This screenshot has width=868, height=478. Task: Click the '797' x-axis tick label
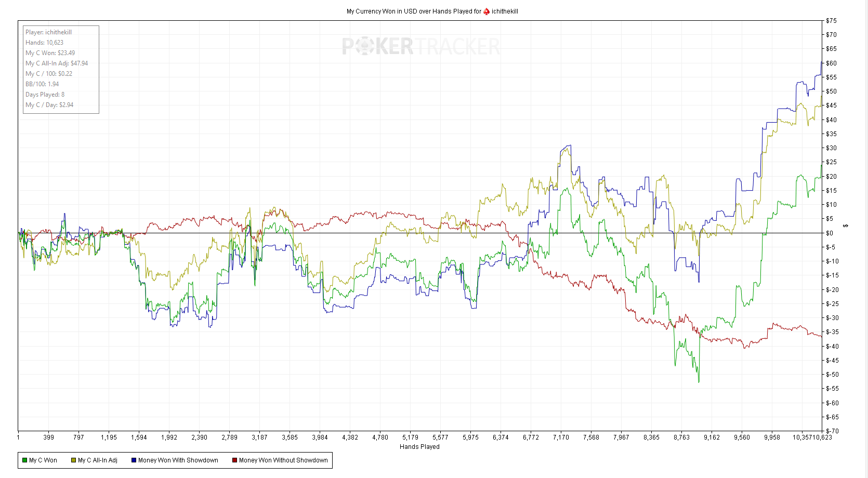pos(78,437)
